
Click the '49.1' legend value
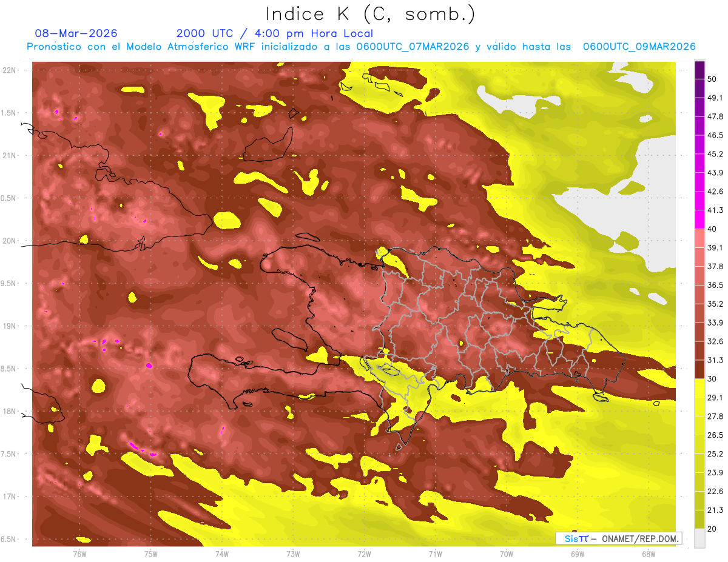click(715, 98)
